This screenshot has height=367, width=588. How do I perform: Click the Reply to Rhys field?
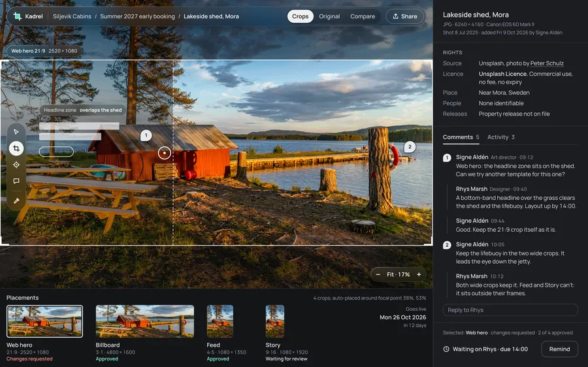[510, 310]
